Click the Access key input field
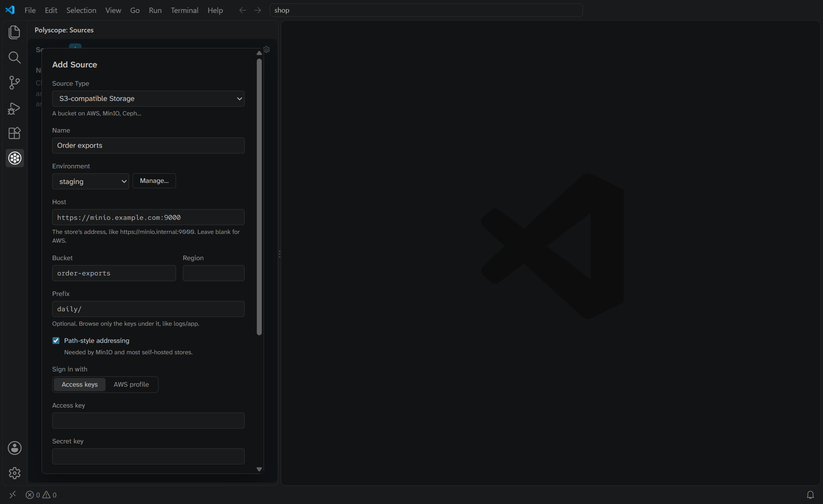823x504 pixels. coord(148,421)
